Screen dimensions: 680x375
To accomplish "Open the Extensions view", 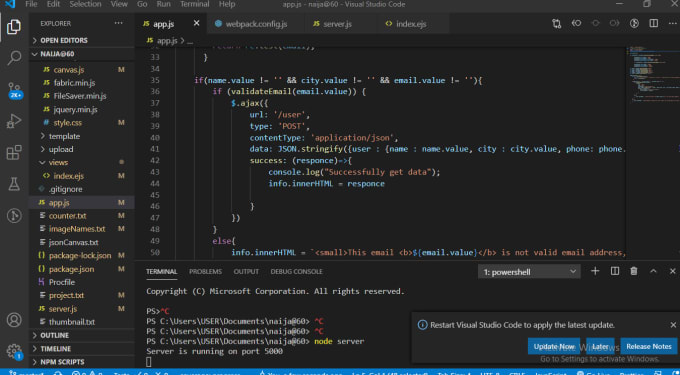I will click(x=14, y=153).
